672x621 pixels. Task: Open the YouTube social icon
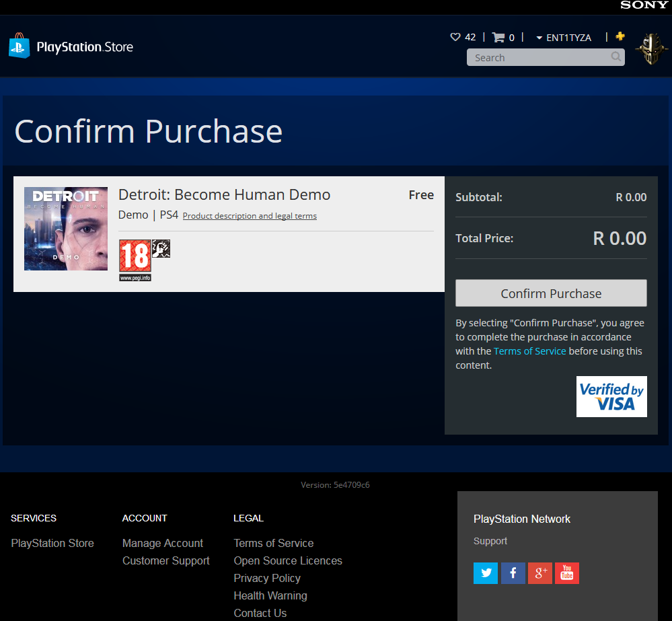567,573
